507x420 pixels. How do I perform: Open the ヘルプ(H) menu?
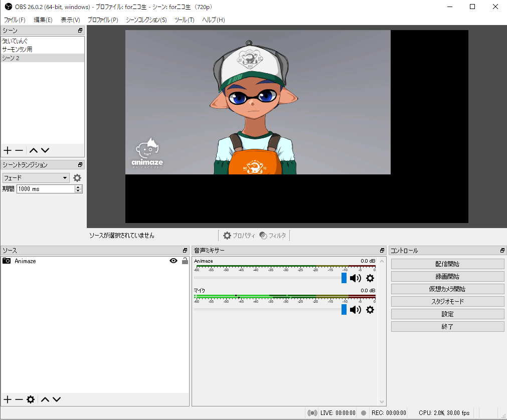tap(214, 20)
